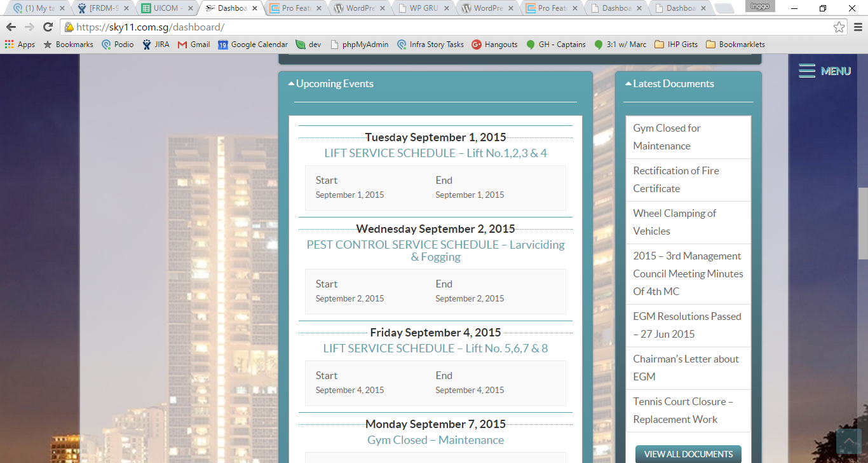Viewport: 868px width, 463px height.
Task: Open 3rd Management Council Meeting Minutes
Action: click(x=688, y=273)
